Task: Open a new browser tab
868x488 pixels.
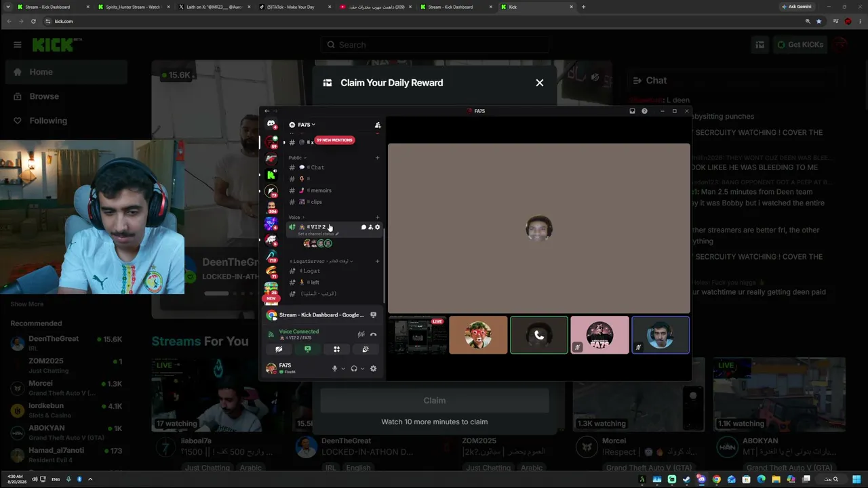Action: coord(583,7)
